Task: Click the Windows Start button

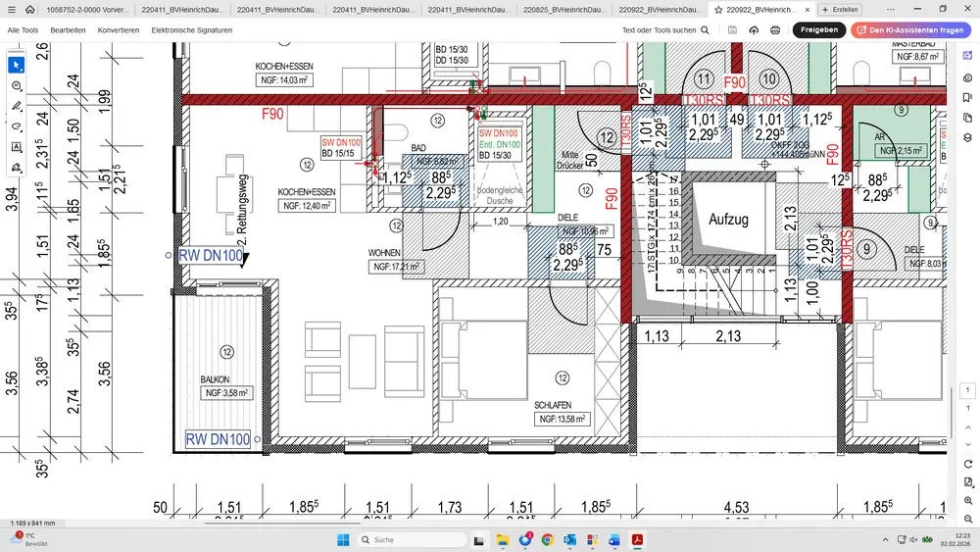Action: click(x=343, y=540)
